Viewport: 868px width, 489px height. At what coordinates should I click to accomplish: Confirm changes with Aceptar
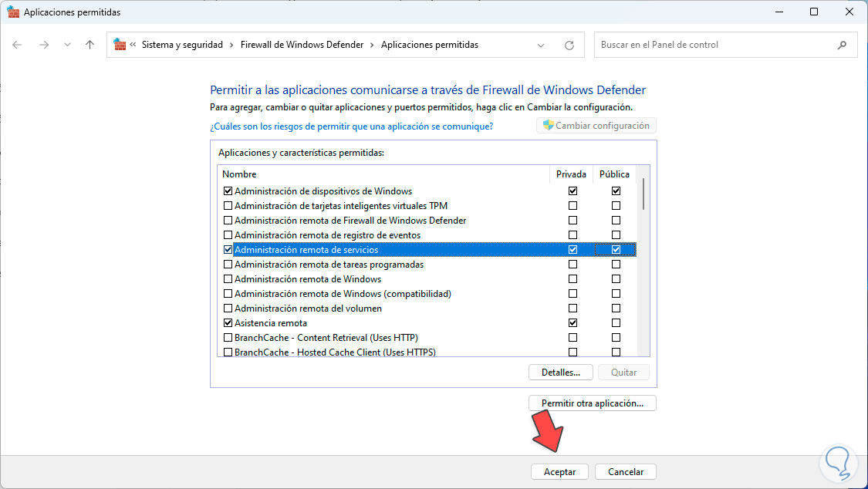(559, 472)
